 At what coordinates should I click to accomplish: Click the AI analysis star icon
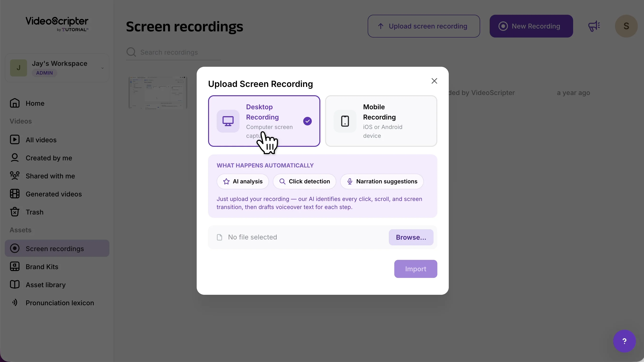226,181
